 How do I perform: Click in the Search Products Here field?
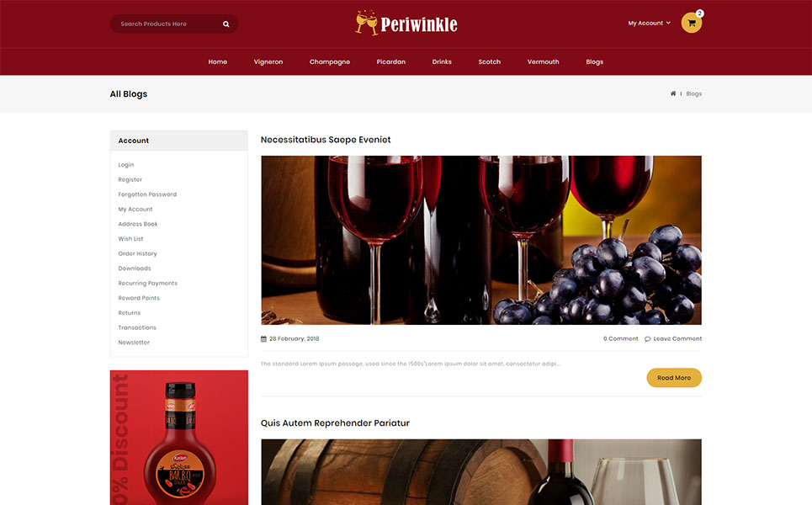pyautogui.click(x=166, y=24)
